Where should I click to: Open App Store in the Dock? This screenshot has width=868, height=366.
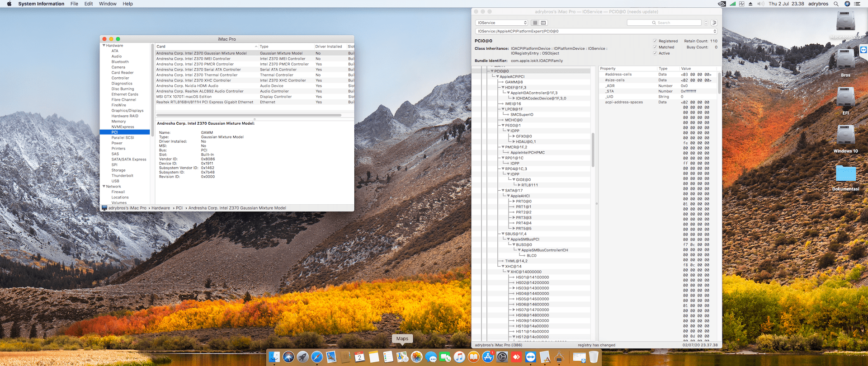[x=488, y=357]
